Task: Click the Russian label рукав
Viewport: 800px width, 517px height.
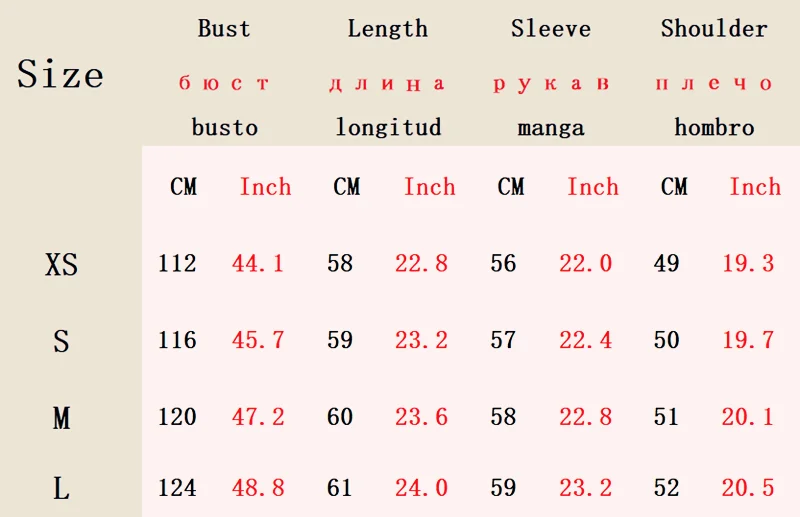Action: coord(551,84)
